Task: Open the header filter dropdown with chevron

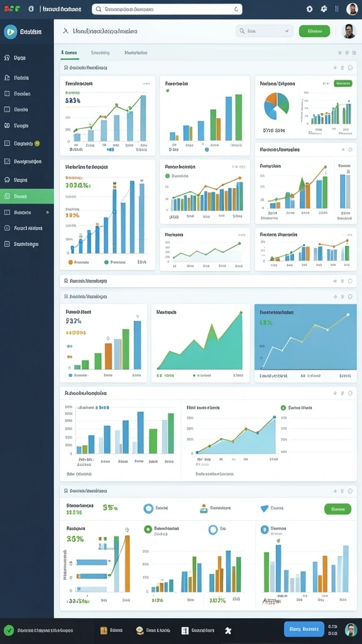Action: (x=265, y=31)
